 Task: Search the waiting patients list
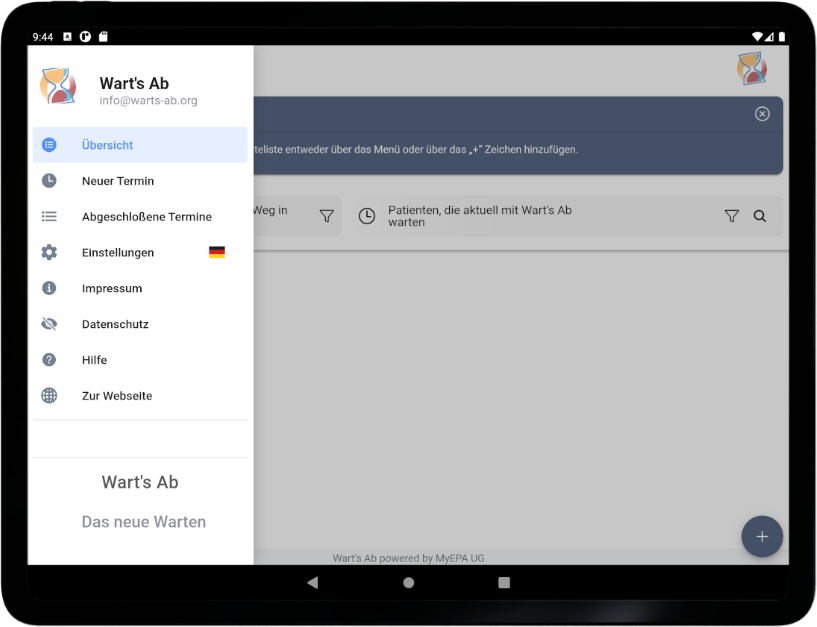point(760,216)
